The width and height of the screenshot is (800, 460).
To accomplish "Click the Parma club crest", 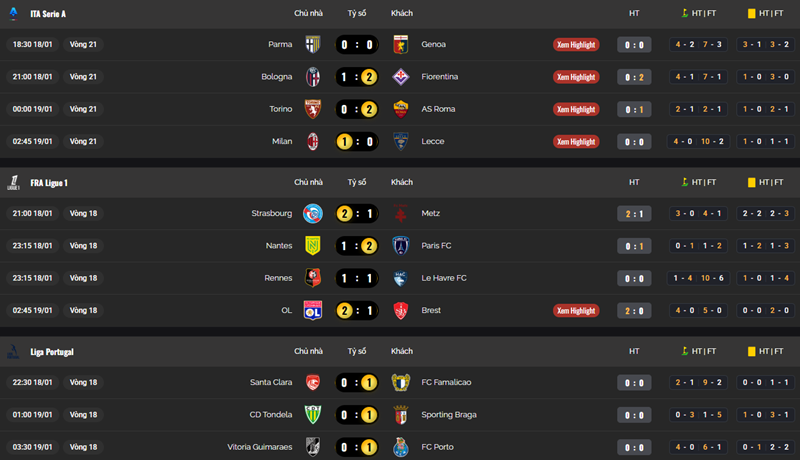I will pyautogui.click(x=312, y=45).
